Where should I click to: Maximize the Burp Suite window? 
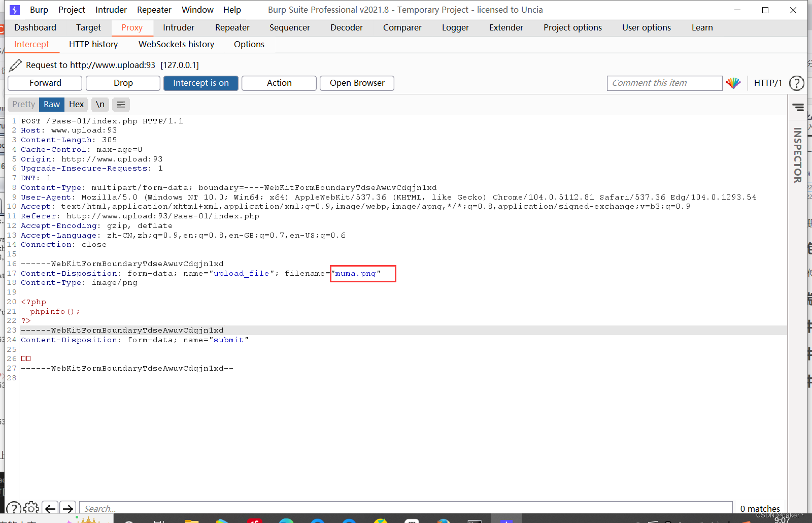point(765,10)
